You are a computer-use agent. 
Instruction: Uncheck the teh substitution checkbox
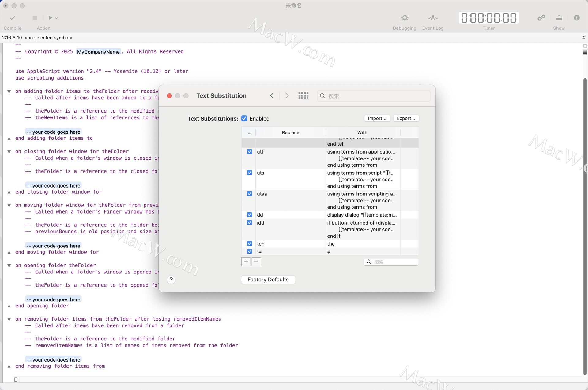pyautogui.click(x=250, y=244)
